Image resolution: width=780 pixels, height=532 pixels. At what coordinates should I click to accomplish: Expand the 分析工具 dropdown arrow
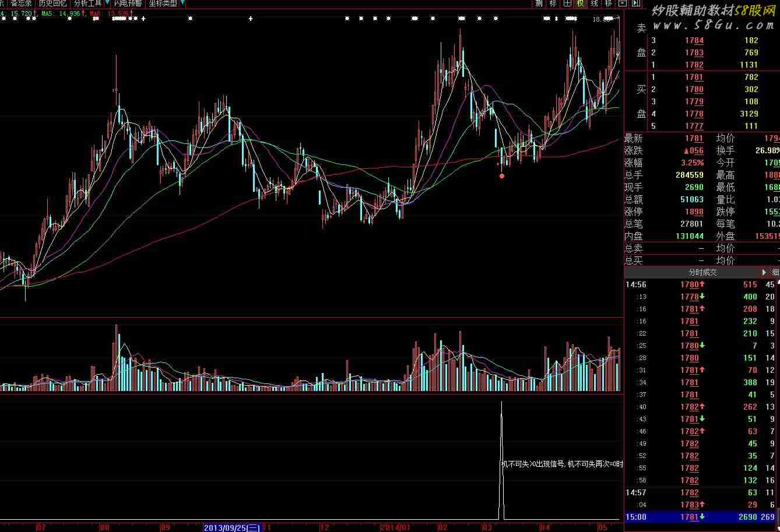[107, 3]
